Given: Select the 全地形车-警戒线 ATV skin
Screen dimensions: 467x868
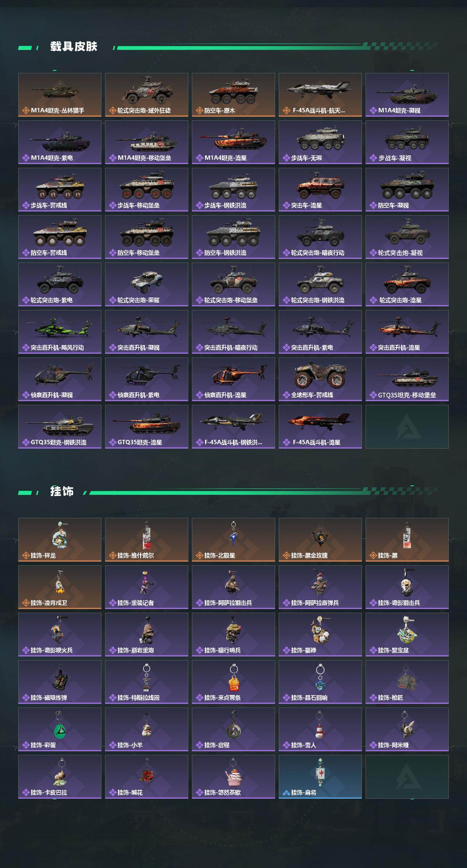Looking at the screenshot, I should click(x=320, y=379).
